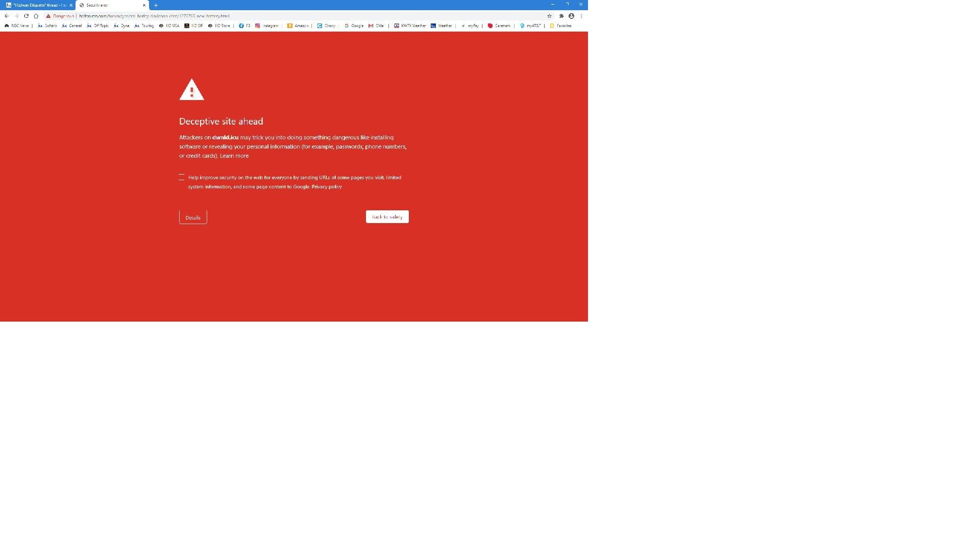Go back using the back arrow
The image size is (980, 536).
[7, 16]
